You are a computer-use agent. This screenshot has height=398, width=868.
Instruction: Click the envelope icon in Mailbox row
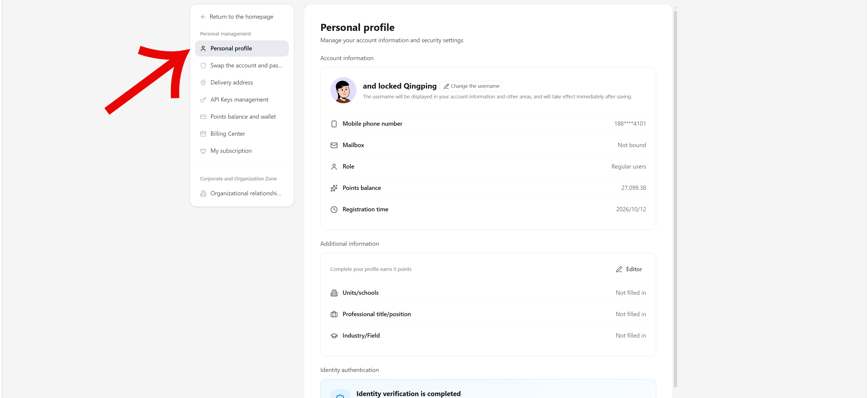[334, 145]
